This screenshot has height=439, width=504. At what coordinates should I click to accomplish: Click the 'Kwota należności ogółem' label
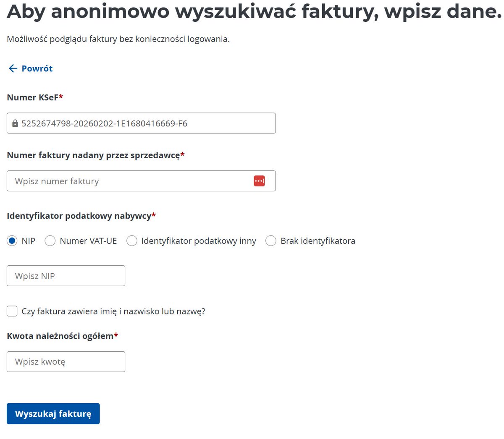pos(63,336)
